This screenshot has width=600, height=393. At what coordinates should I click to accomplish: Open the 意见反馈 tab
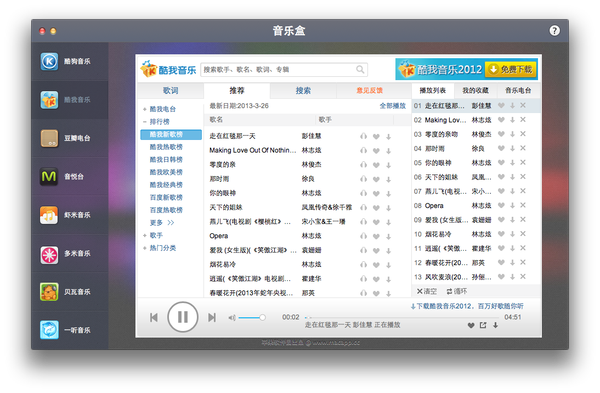coord(369,91)
